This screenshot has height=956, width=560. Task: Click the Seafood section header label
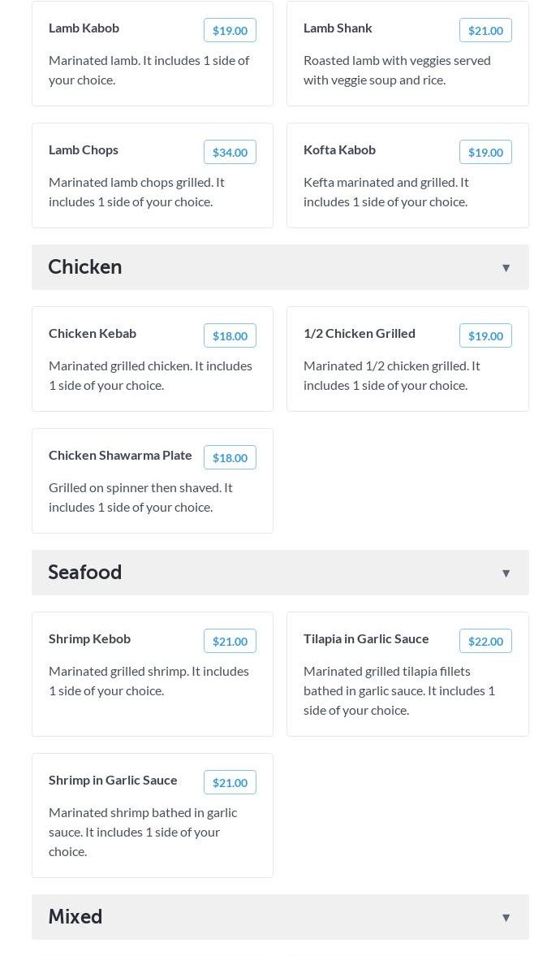84,572
